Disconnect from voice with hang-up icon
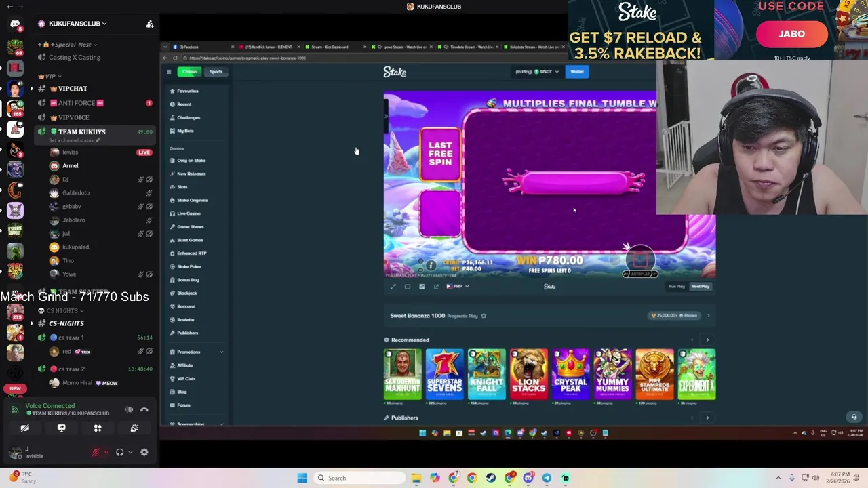 (x=144, y=409)
